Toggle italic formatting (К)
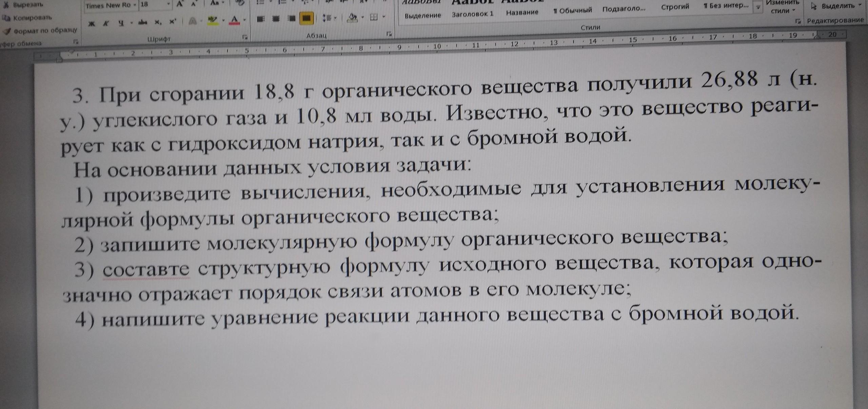Screen dimensions: 868x409 coord(106,23)
